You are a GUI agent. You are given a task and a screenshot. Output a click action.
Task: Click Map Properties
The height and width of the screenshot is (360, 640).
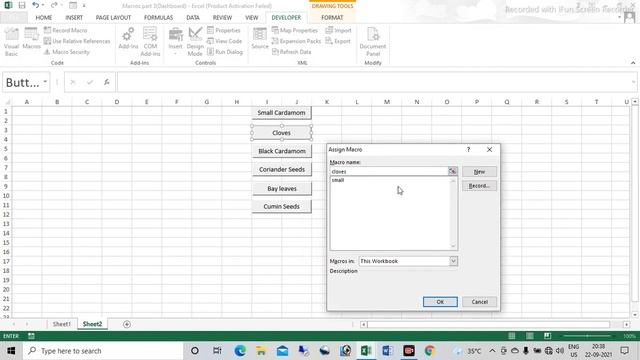point(295,30)
